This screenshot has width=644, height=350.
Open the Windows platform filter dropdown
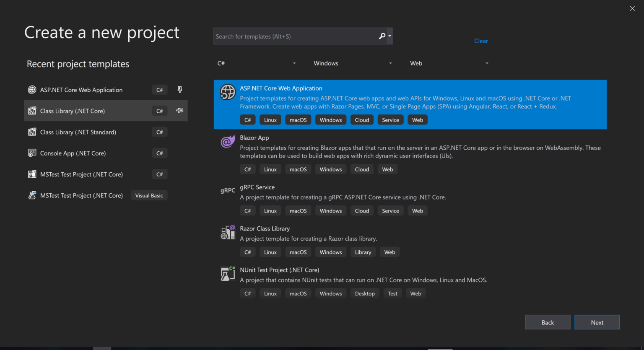[x=353, y=63]
